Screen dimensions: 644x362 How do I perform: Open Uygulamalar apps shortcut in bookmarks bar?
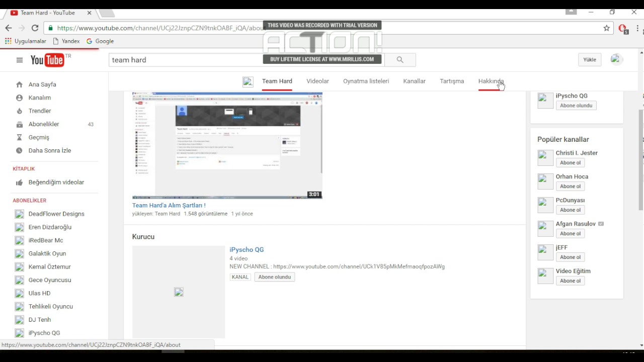pos(26,41)
